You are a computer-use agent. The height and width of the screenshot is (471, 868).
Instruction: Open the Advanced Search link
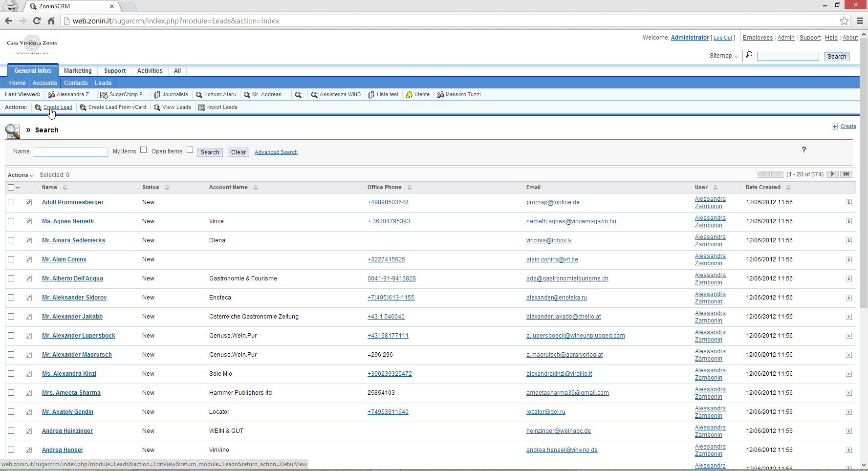(276, 152)
